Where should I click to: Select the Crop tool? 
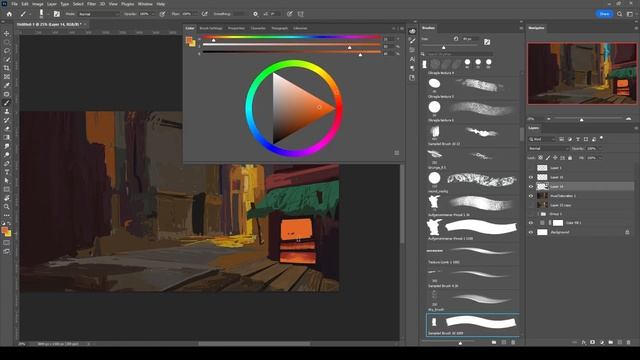click(7, 68)
